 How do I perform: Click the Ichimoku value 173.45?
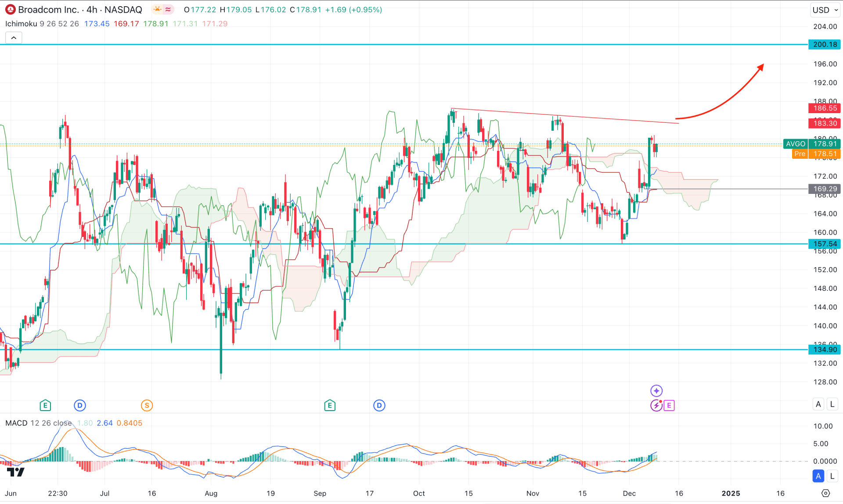pos(97,24)
